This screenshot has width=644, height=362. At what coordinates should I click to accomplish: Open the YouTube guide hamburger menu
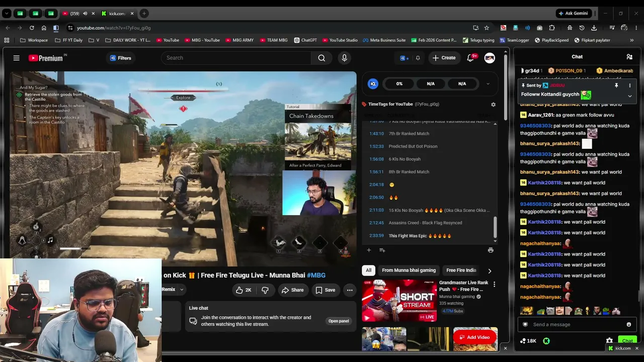click(x=16, y=58)
